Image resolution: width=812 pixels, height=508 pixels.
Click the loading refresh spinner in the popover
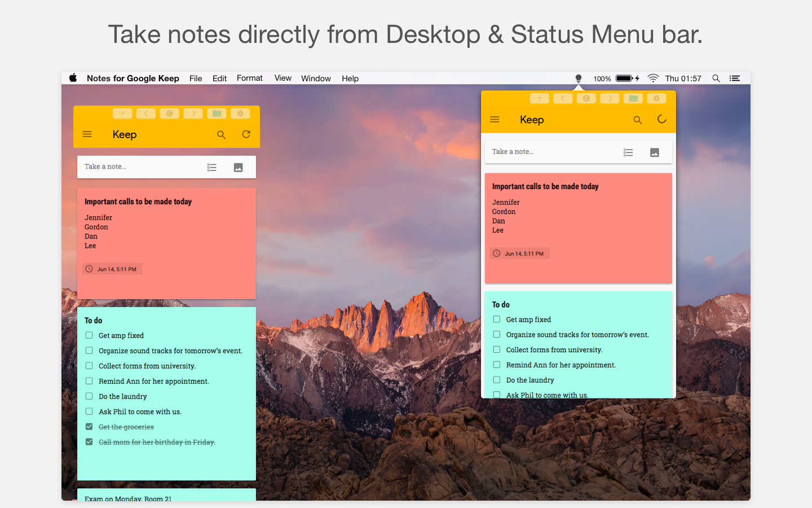click(x=662, y=119)
